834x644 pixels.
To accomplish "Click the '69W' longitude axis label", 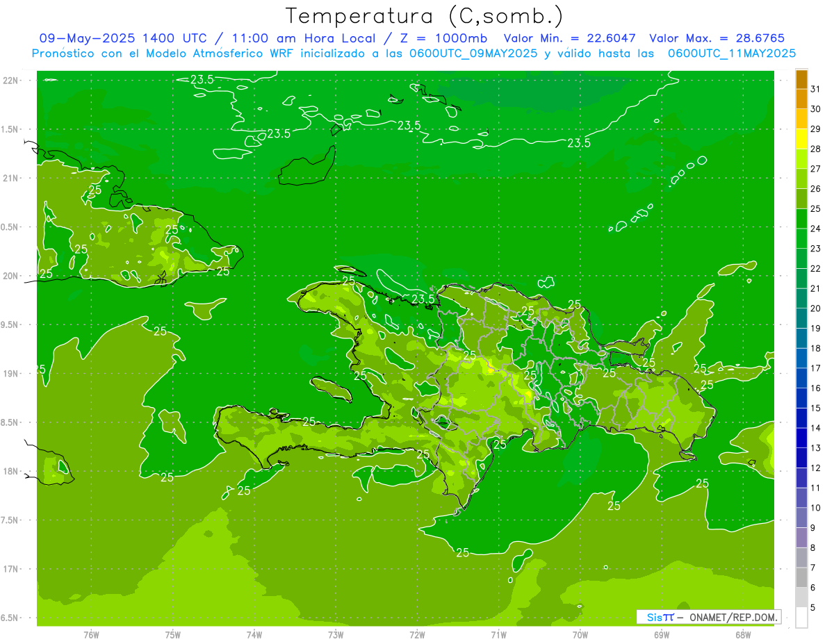I will 662,635.
